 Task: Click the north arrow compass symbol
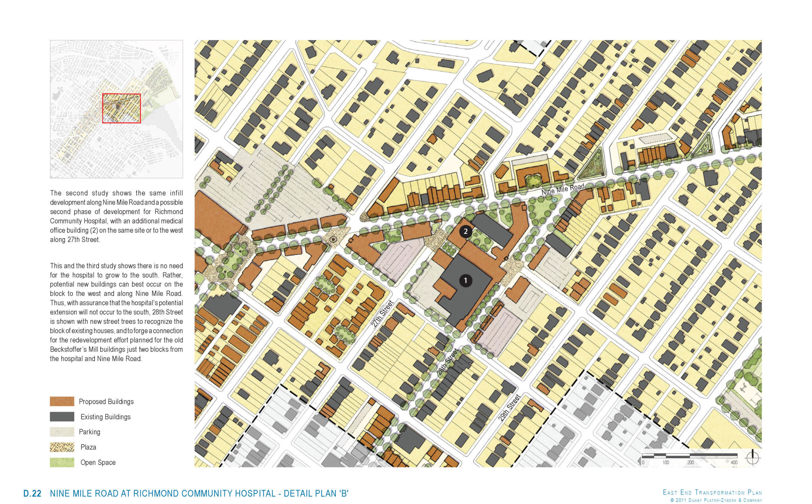[x=752, y=458]
